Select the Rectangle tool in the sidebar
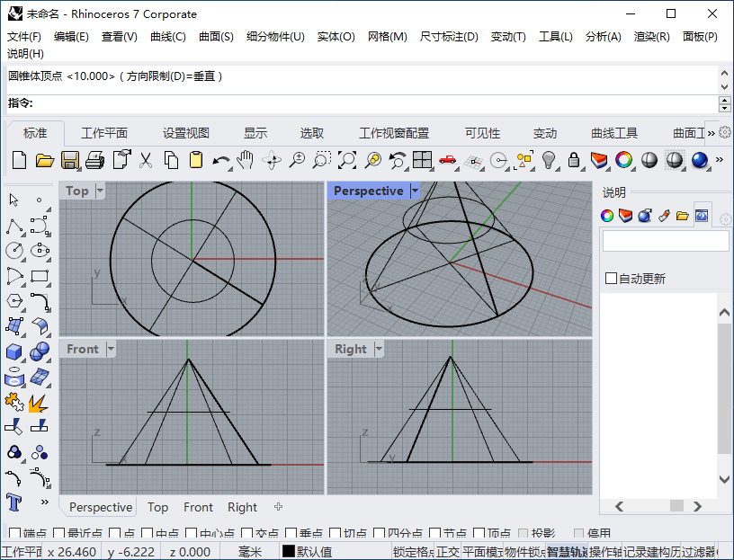This screenshot has height=560, width=734. (40, 276)
